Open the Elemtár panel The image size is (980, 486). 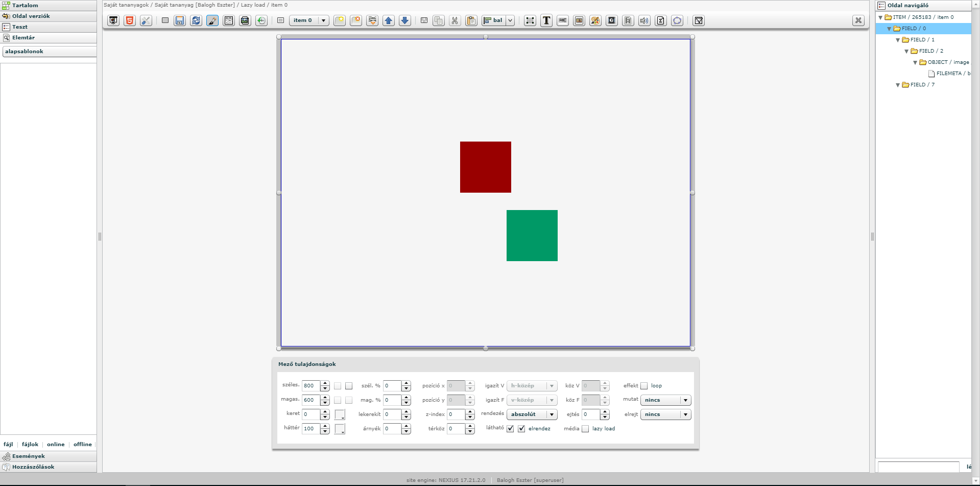click(x=23, y=38)
